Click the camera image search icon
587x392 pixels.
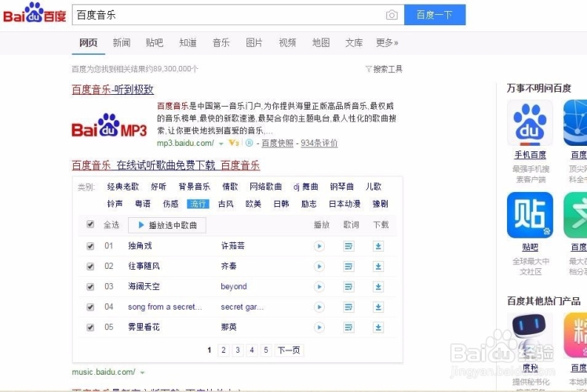tap(392, 15)
